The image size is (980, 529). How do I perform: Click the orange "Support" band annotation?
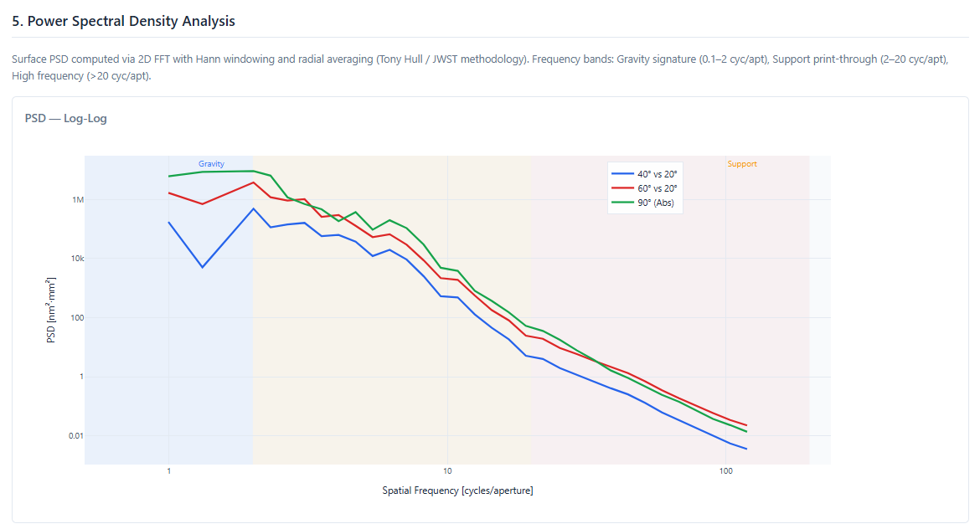coord(741,164)
